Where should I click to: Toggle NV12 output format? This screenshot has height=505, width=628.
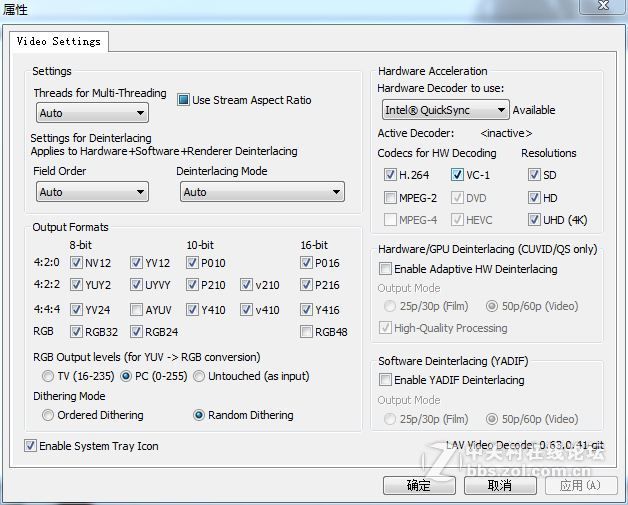[x=76, y=263]
